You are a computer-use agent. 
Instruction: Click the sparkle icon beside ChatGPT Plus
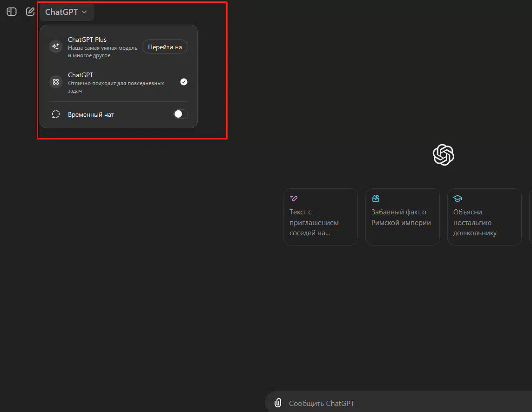56,47
